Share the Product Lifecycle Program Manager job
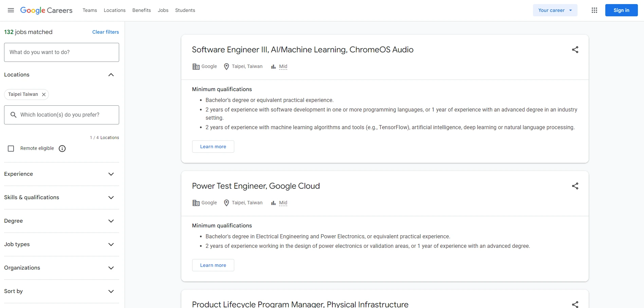This screenshot has height=308, width=644. click(575, 304)
